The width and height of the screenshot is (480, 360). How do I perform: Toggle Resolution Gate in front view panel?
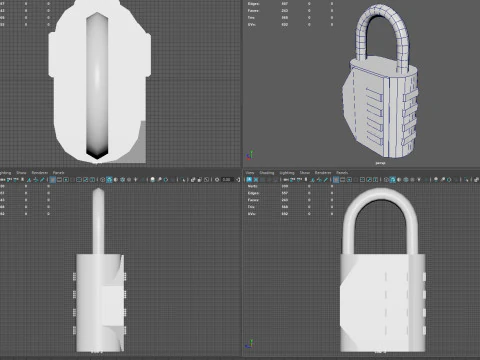(x=349, y=179)
